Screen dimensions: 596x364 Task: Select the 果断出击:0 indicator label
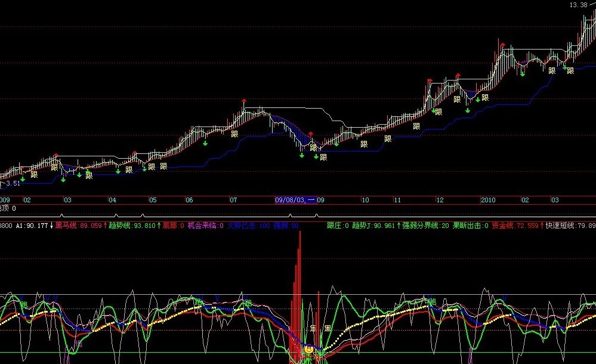[x=471, y=226]
